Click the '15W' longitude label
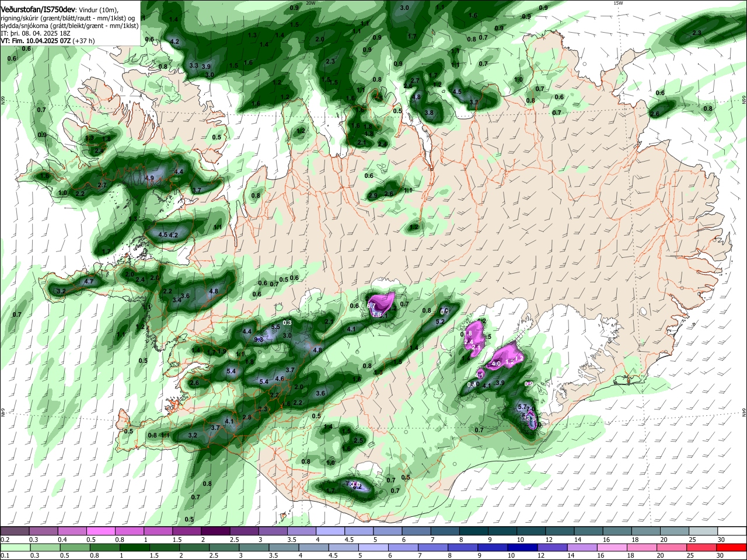Image resolution: width=747 pixels, height=560 pixels. [x=618, y=3]
